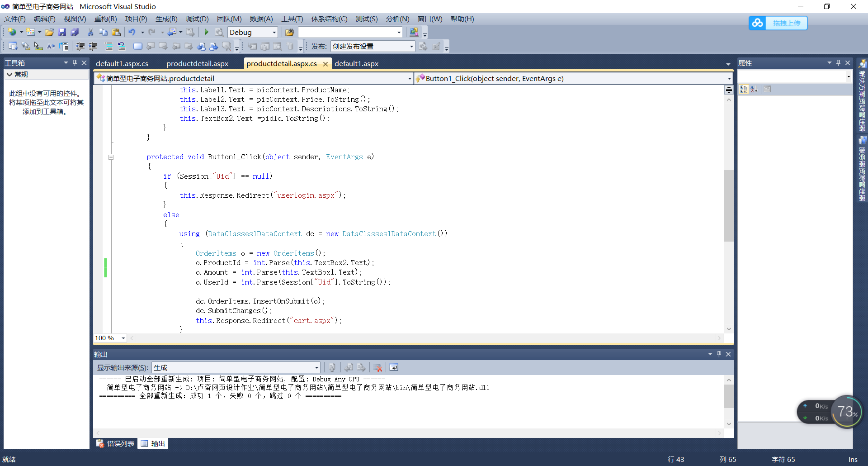Pin the Output panel auto-hide
This screenshot has width=868, height=466.
(x=719, y=354)
